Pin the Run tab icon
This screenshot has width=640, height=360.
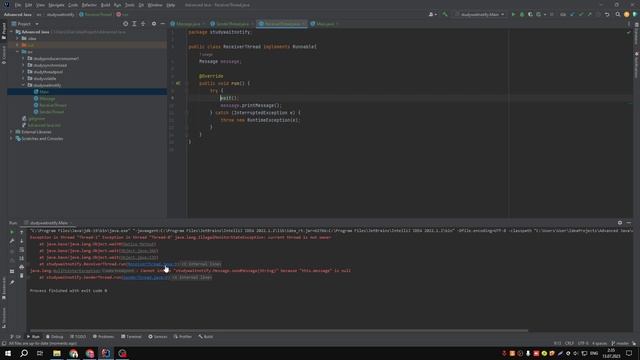[x=12, y=282]
